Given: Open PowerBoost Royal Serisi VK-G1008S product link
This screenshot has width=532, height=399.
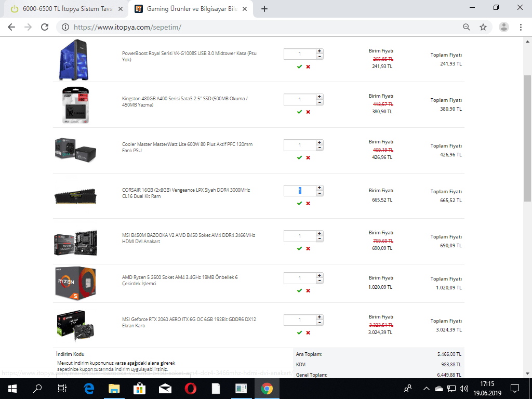Looking at the screenshot, I should pos(189,56).
